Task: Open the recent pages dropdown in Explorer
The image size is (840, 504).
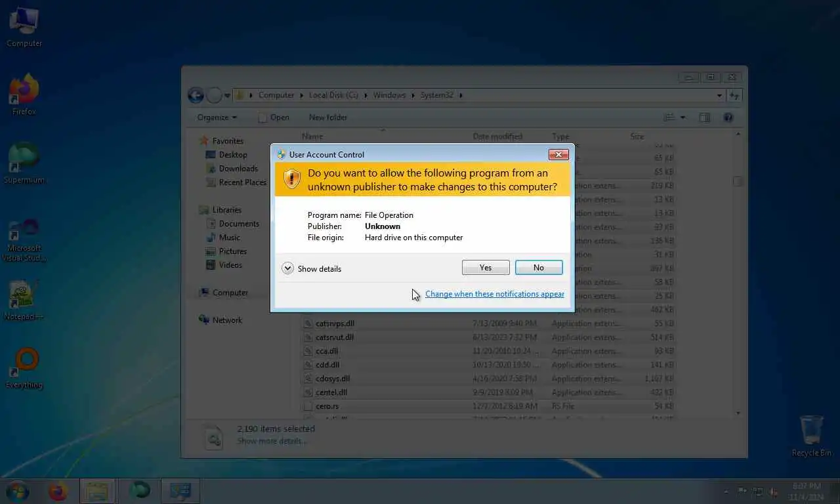Action: 227,96
